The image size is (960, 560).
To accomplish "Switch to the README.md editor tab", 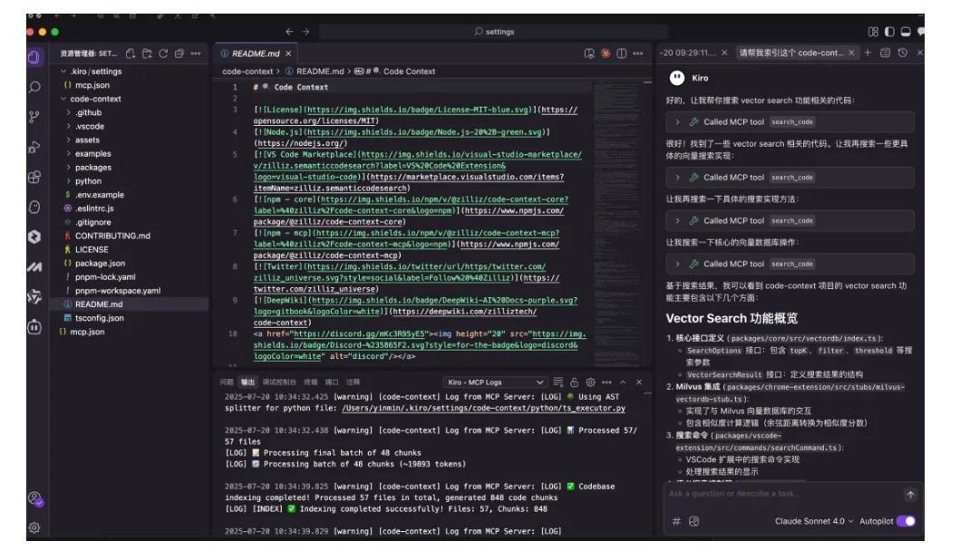I will pyautogui.click(x=256, y=53).
